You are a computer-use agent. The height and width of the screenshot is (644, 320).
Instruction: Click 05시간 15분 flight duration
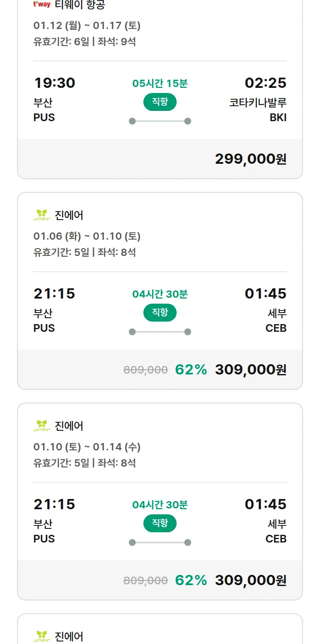(160, 83)
